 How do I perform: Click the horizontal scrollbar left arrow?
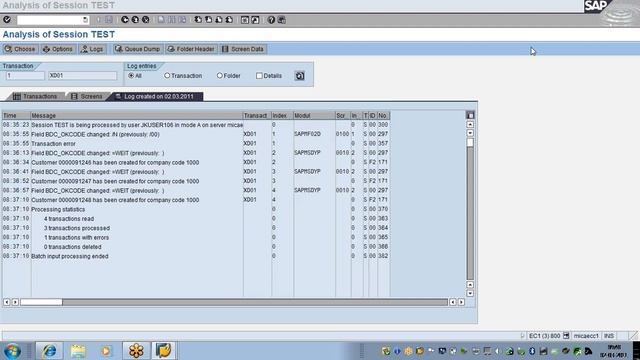(7, 302)
